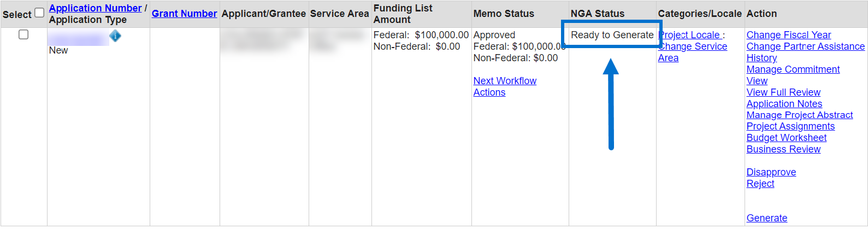Open the Budget Worksheet
The height and width of the screenshot is (229, 868).
coord(786,138)
